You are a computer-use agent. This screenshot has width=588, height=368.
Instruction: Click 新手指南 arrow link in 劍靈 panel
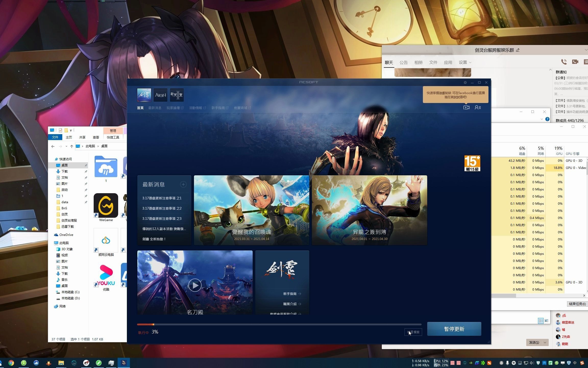tap(292, 294)
